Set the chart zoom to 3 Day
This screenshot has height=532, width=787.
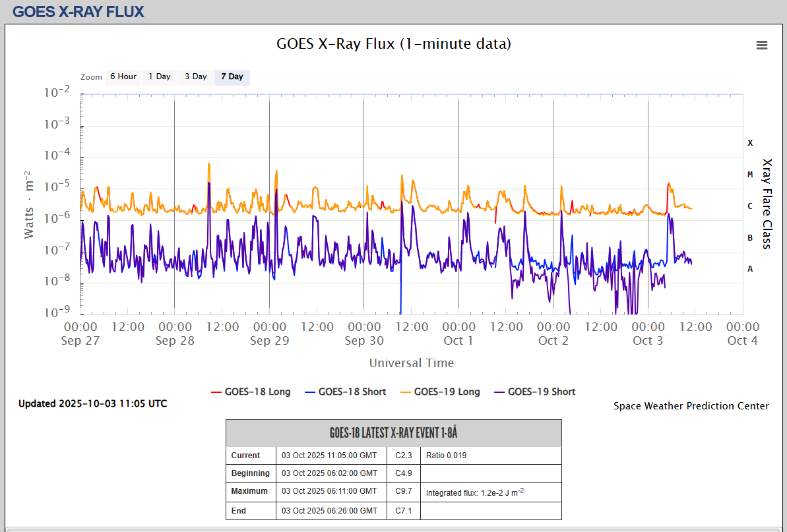(195, 76)
